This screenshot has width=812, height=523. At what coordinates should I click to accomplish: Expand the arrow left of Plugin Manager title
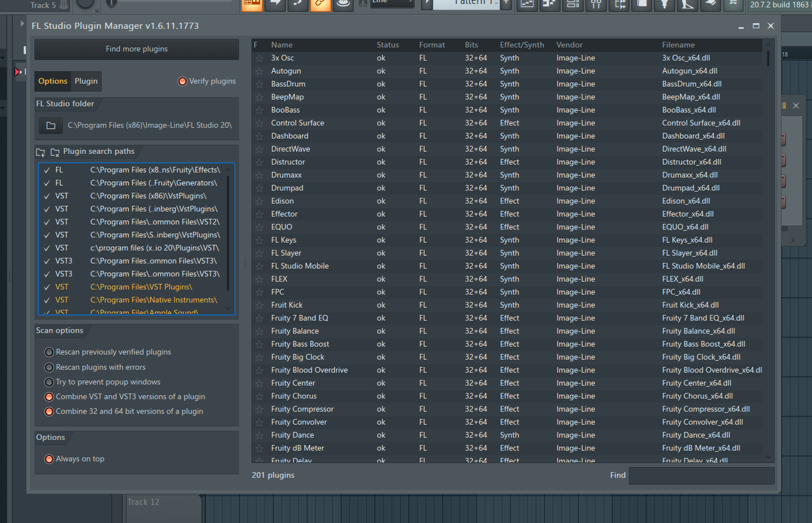pyautogui.click(x=22, y=24)
